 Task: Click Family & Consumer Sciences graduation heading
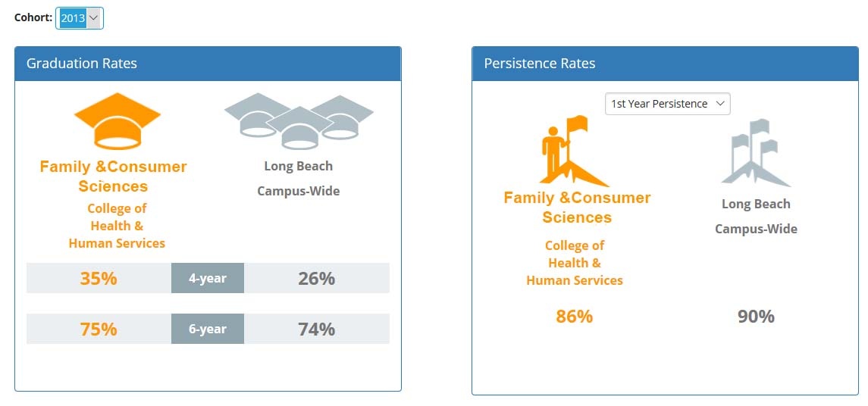pos(114,176)
